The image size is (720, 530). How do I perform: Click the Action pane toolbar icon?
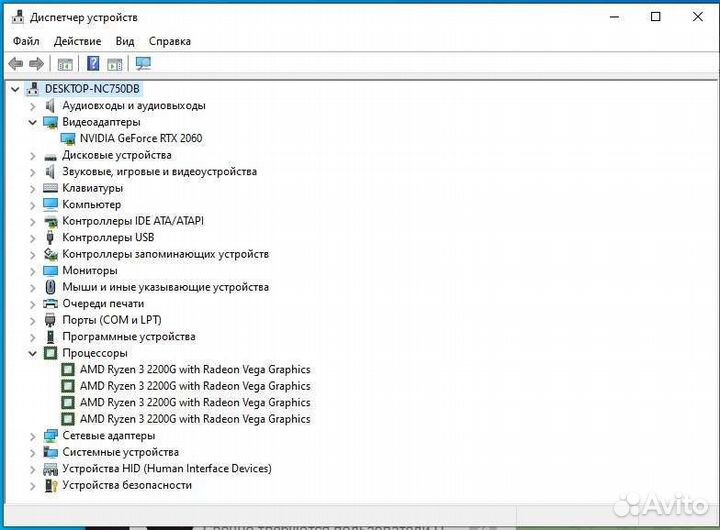[x=115, y=64]
